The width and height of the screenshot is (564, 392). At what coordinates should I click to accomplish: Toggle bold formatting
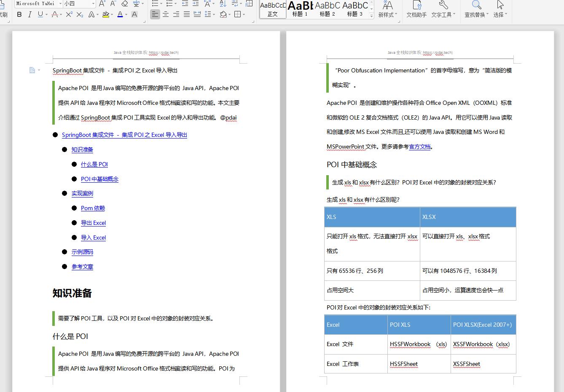(19, 14)
